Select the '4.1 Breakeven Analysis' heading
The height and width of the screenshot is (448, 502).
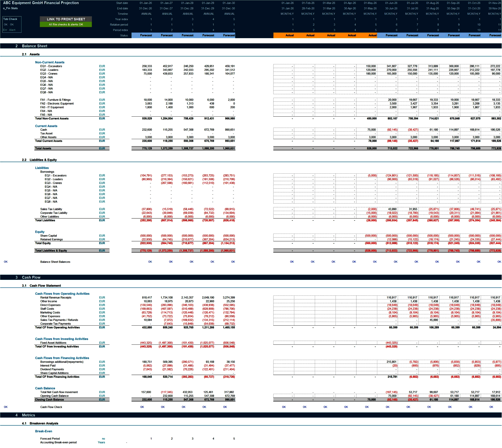coord(44,423)
